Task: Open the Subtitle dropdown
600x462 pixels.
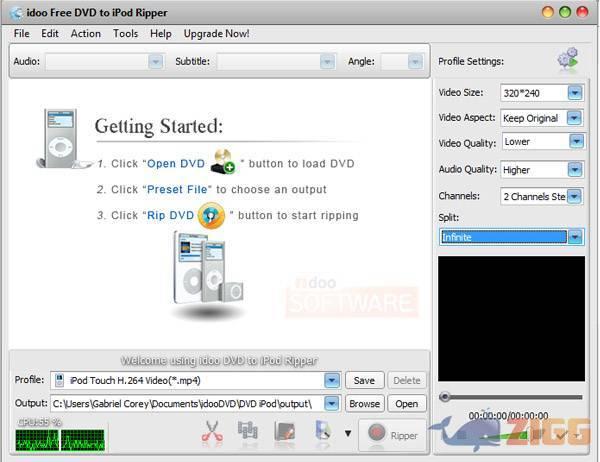Action: point(327,62)
